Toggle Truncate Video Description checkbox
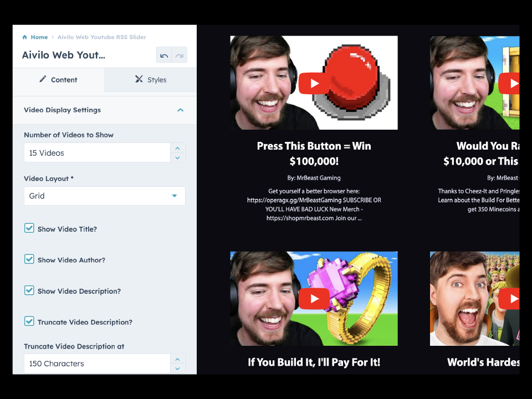 click(29, 321)
